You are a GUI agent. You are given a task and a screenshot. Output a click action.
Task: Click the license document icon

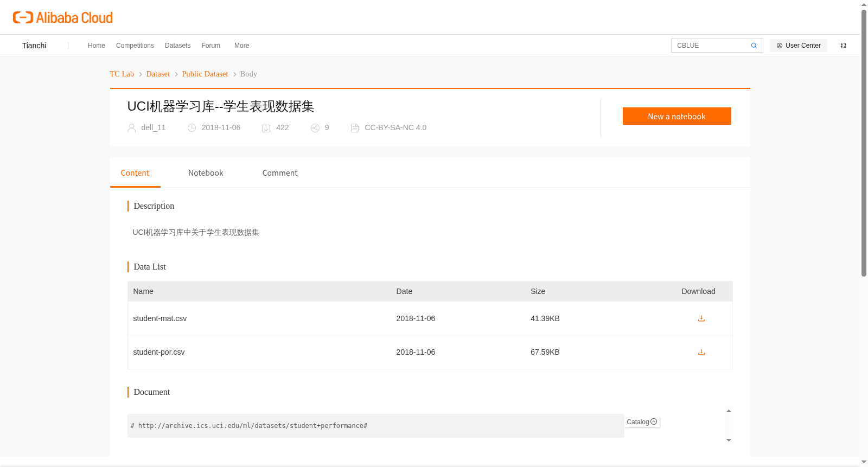(355, 128)
